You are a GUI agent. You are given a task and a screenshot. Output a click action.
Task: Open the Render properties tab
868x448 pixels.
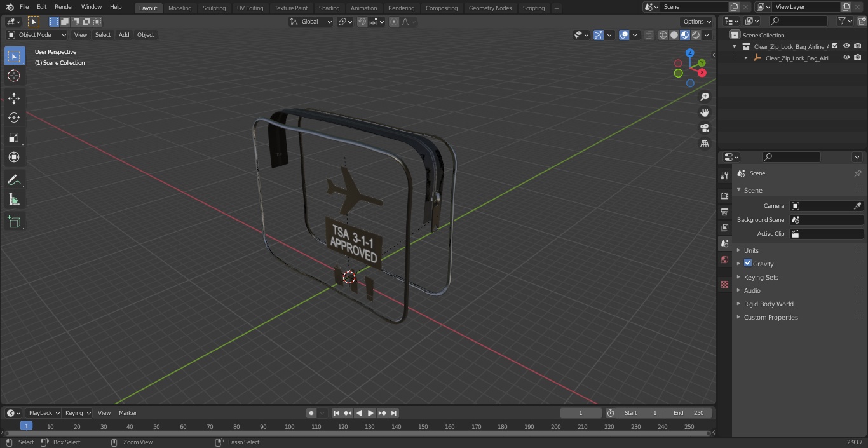(724, 196)
